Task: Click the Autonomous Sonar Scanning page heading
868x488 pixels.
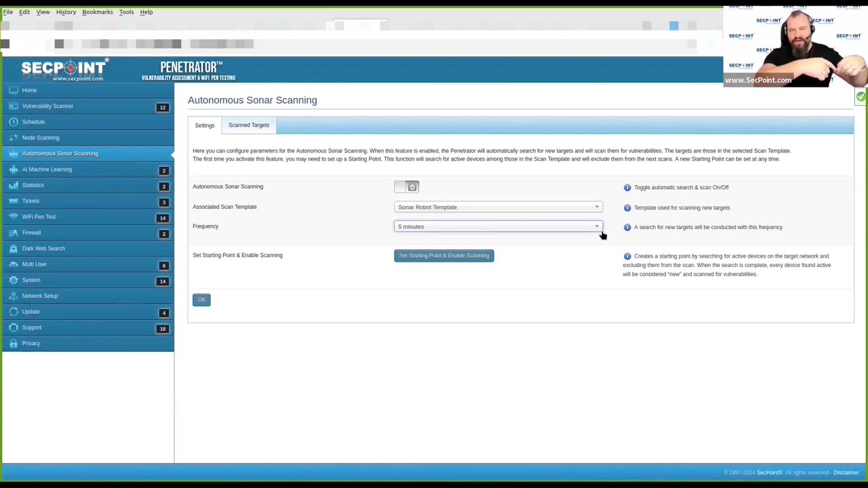Action: [x=252, y=100]
